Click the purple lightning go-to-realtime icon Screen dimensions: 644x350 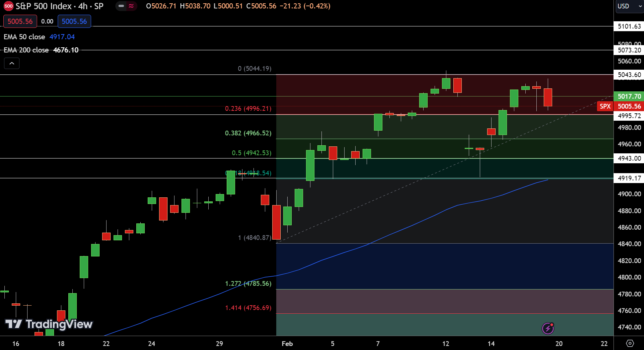tap(548, 328)
